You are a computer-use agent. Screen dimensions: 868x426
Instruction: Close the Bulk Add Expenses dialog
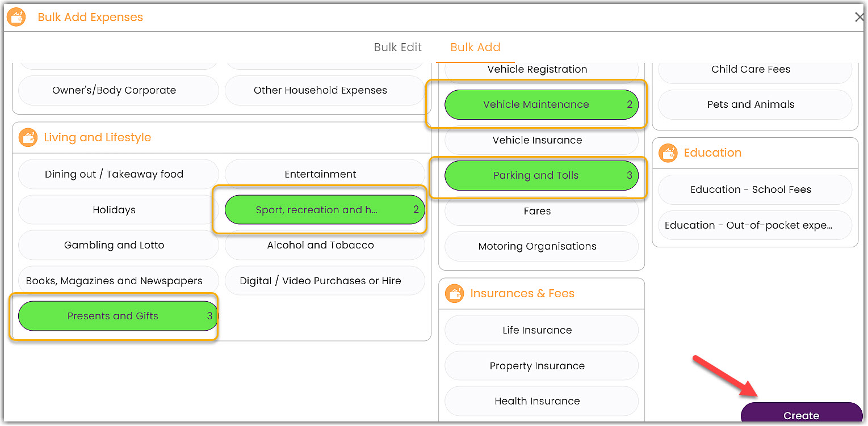click(859, 16)
